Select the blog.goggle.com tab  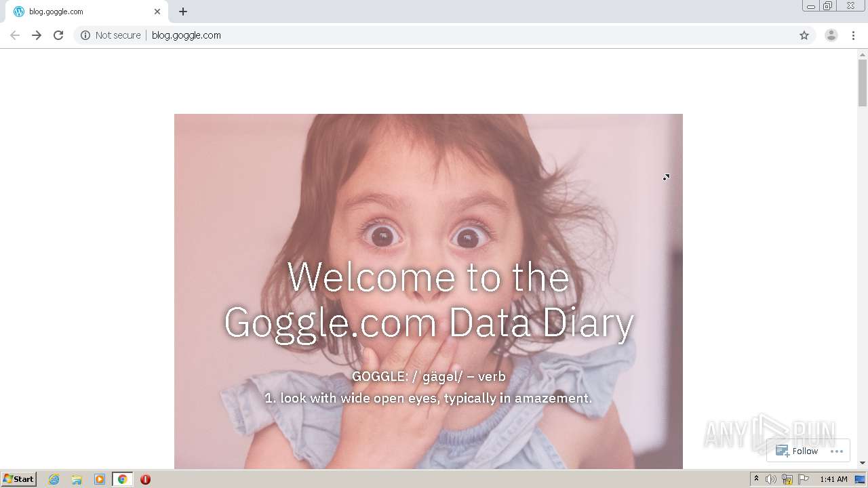click(x=87, y=12)
